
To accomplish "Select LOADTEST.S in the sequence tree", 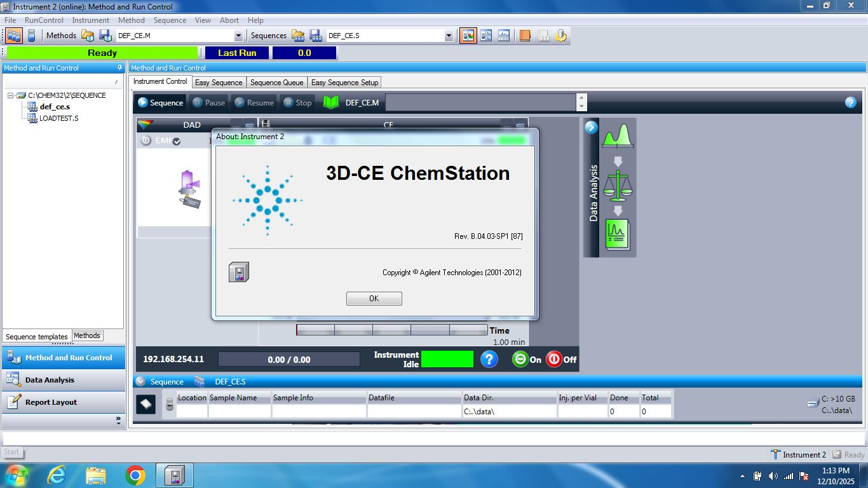I will coord(58,118).
